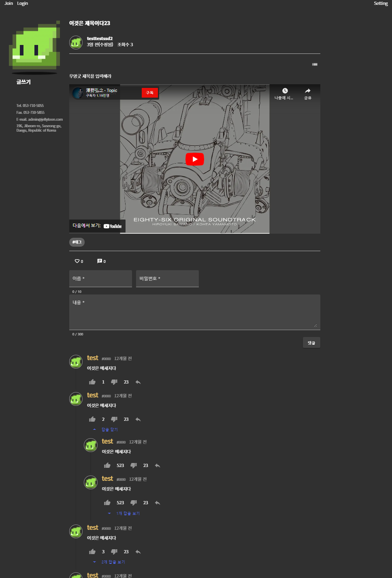The height and width of the screenshot is (578, 392).
Task: Click the '0 / 300' character counter
Action: pos(78,334)
